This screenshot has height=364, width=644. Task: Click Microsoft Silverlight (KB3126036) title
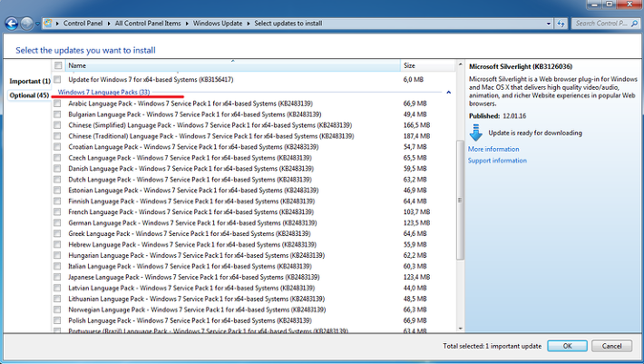pos(521,66)
